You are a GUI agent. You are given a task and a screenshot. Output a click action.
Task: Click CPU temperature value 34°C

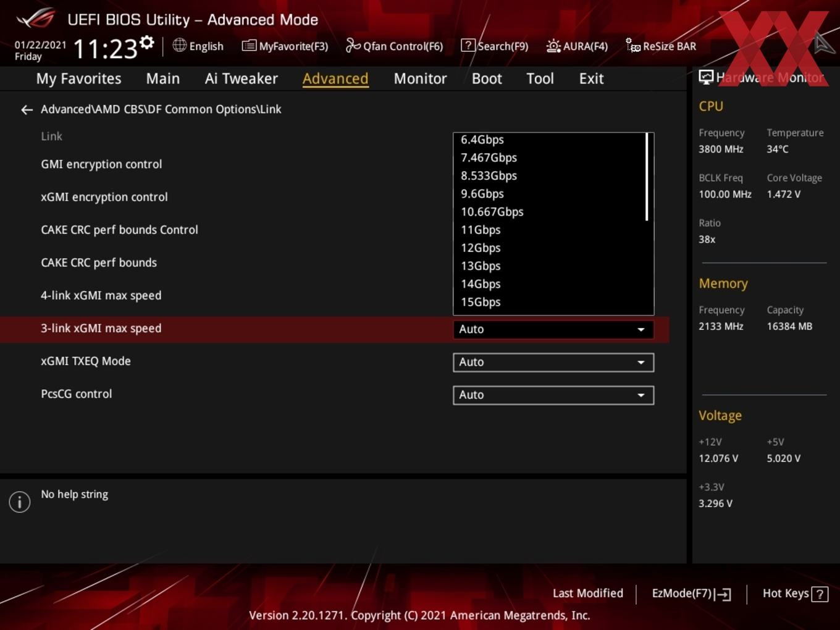(x=778, y=149)
